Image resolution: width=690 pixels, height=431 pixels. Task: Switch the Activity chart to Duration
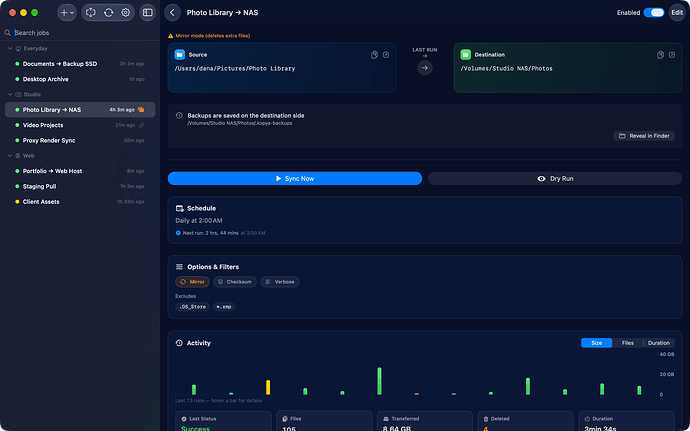(659, 343)
